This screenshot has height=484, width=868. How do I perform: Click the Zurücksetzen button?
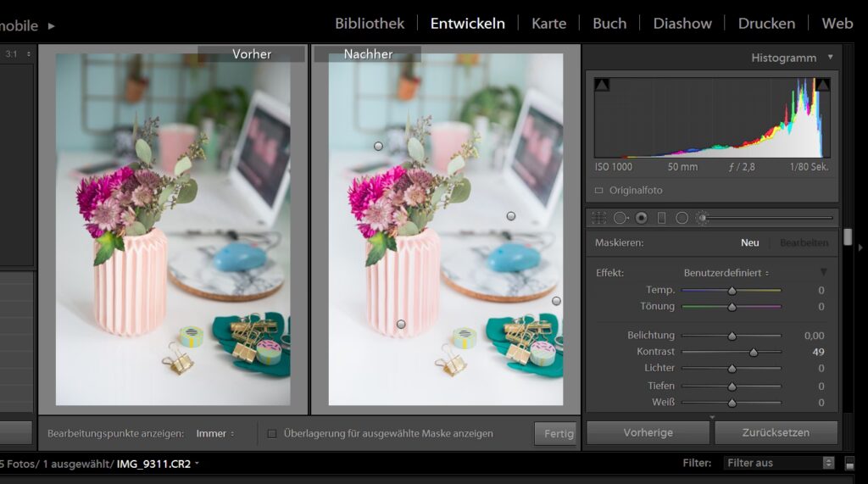776,432
